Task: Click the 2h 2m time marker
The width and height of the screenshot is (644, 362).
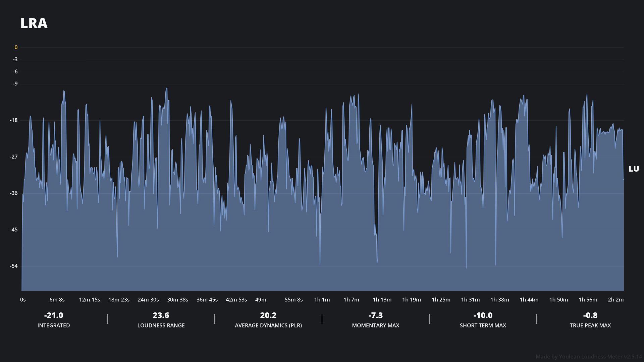Action: 616,300
